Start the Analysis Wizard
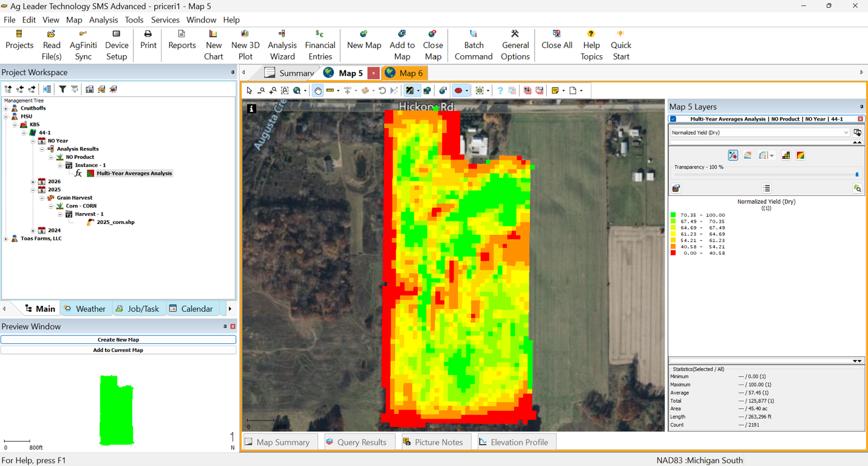This screenshot has height=466, width=868. pyautogui.click(x=282, y=45)
